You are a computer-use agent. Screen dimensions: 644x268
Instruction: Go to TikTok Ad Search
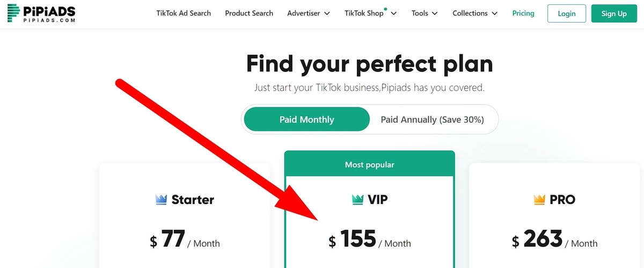(184, 13)
